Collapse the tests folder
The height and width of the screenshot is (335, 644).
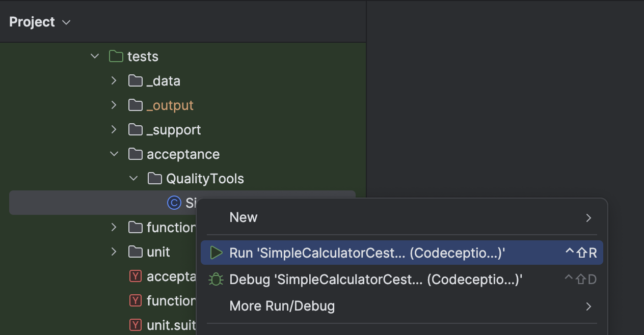(95, 57)
